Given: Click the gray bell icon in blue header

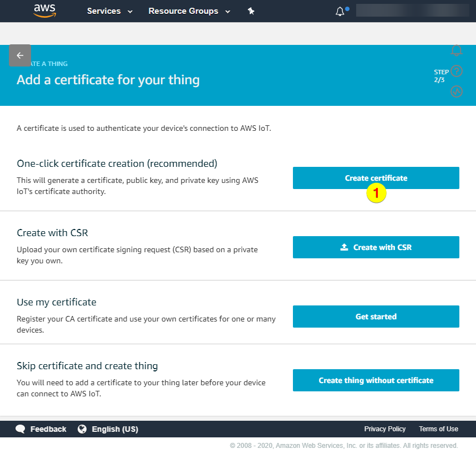Looking at the screenshot, I should 457,50.
